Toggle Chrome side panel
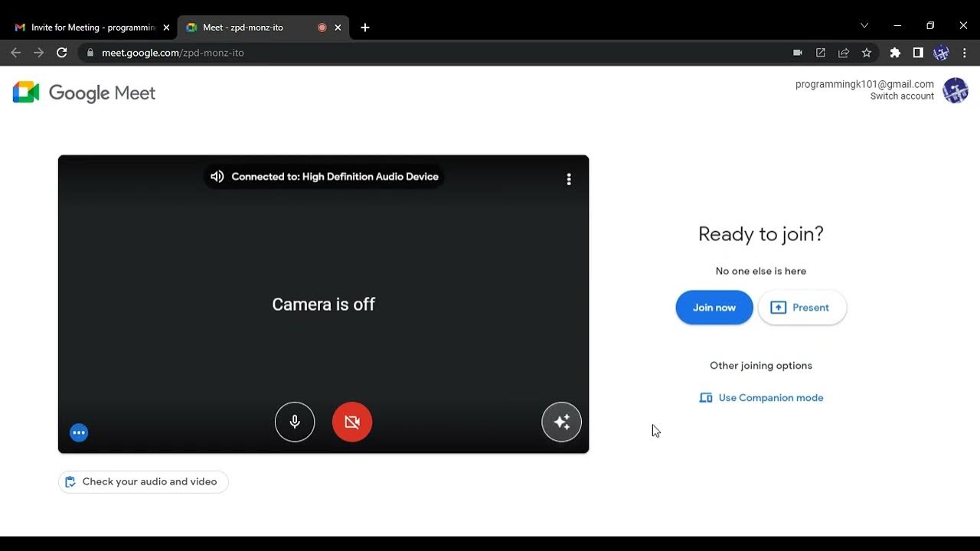 [918, 53]
